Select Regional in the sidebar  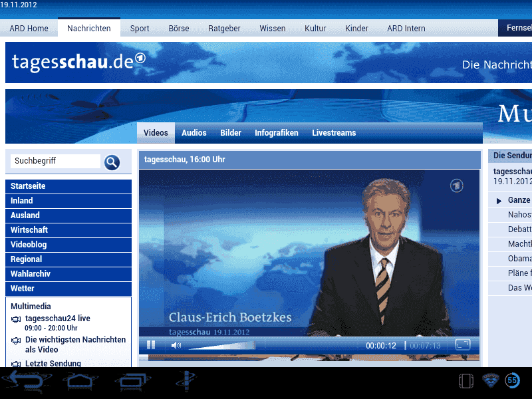(68, 259)
